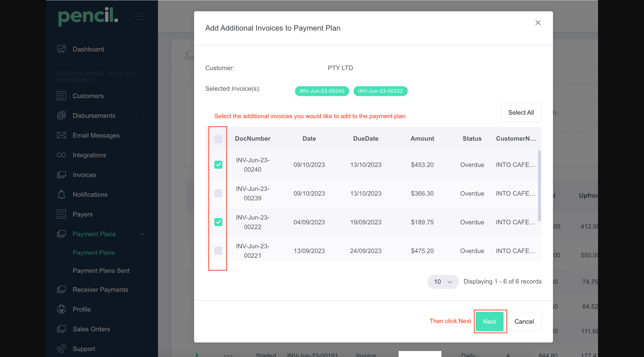Open the Notifications bell icon
This screenshot has width=644, height=357.
61,194
